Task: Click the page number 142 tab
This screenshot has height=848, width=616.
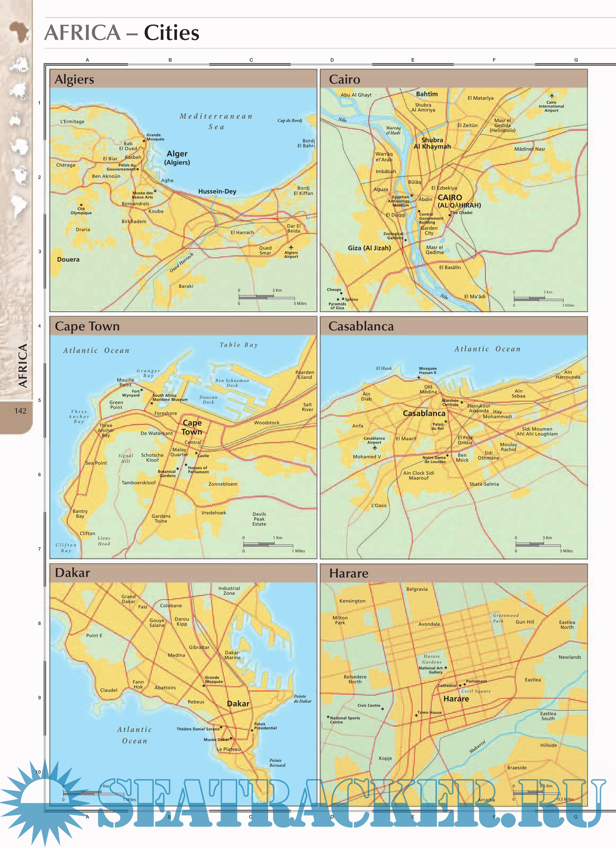Action: (20, 411)
